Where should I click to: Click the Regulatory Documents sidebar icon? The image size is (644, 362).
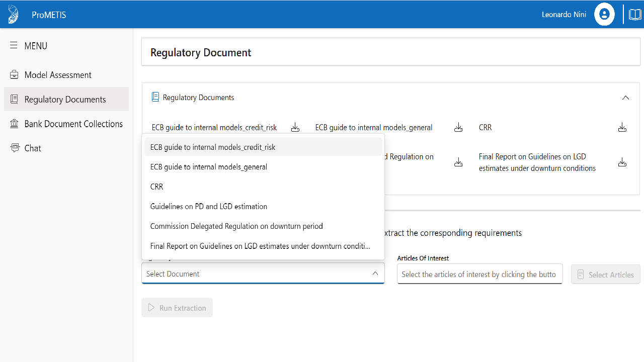click(x=14, y=99)
